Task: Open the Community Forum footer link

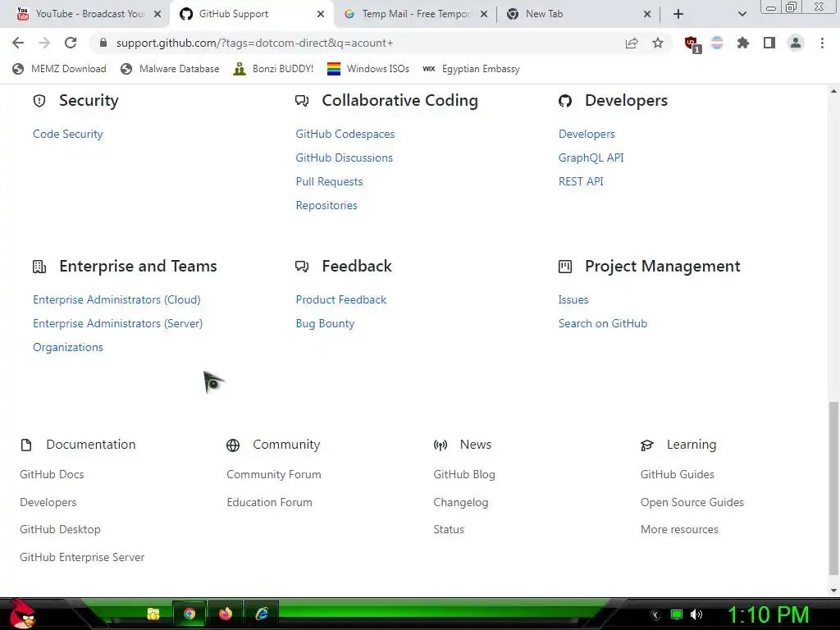Action: (274, 475)
